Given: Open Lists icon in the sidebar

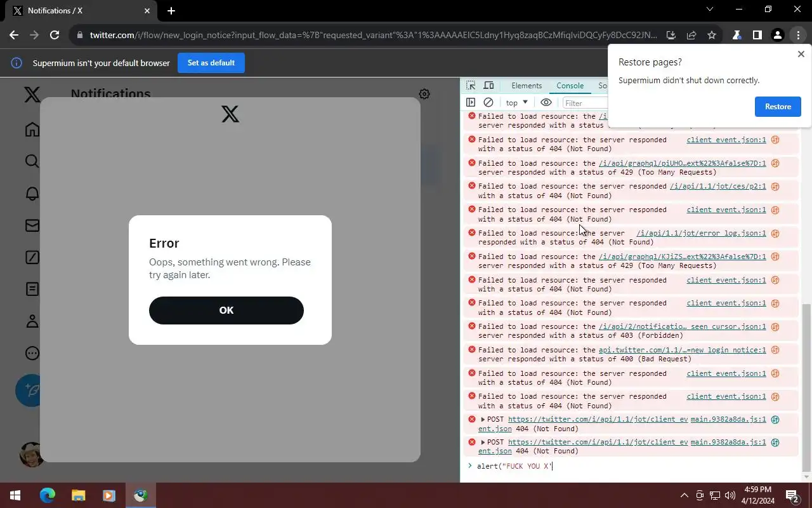Looking at the screenshot, I should click(32, 289).
